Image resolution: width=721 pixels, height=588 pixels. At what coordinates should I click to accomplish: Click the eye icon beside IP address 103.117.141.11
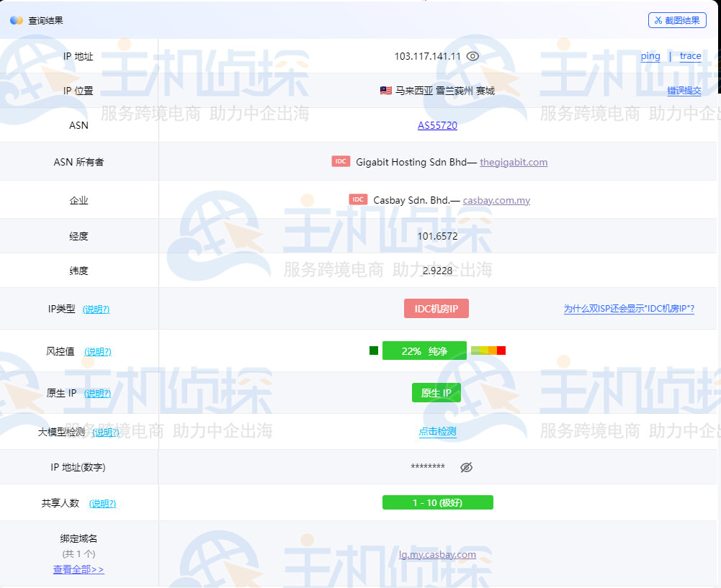(473, 56)
